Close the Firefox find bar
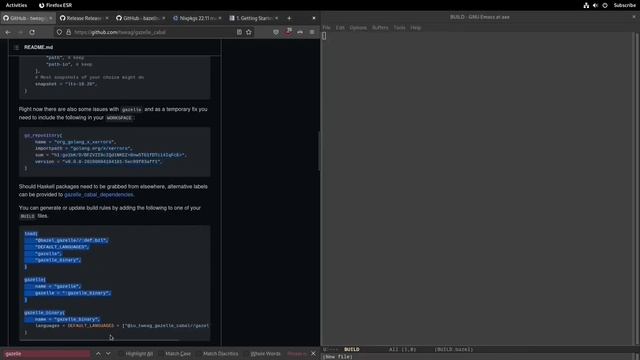Viewport: 640px width, 360px height. click(x=313, y=353)
